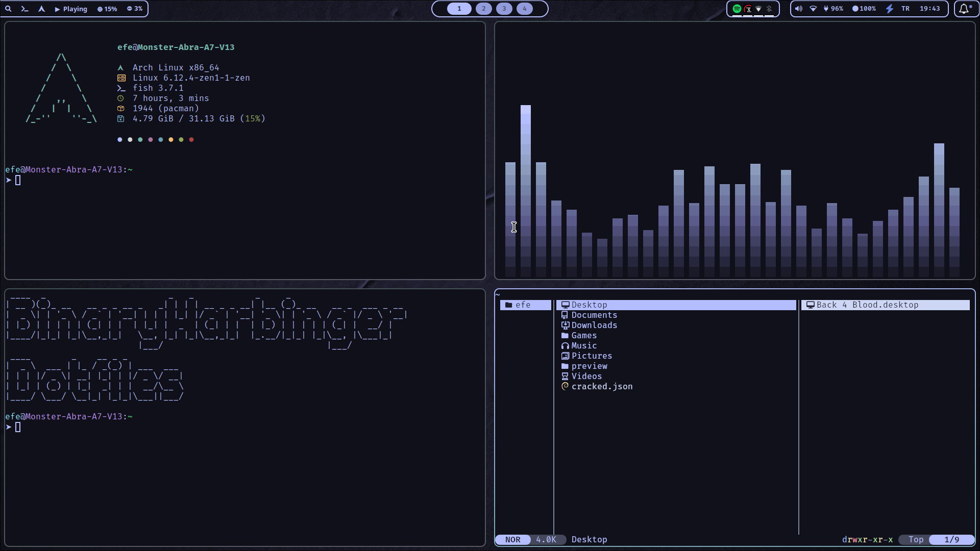Toggle the power lightning indicator
980x551 pixels.
pos(889,8)
